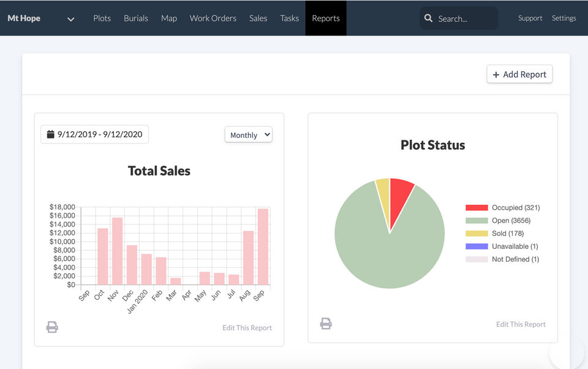The width and height of the screenshot is (588, 369).
Task: Click the magnifying glass search icon
Action: point(429,18)
